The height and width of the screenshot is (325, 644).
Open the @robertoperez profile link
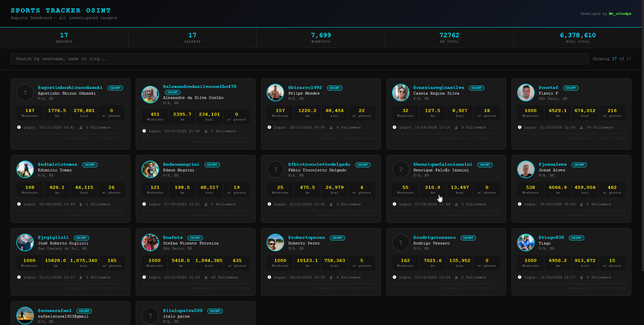coord(307,237)
